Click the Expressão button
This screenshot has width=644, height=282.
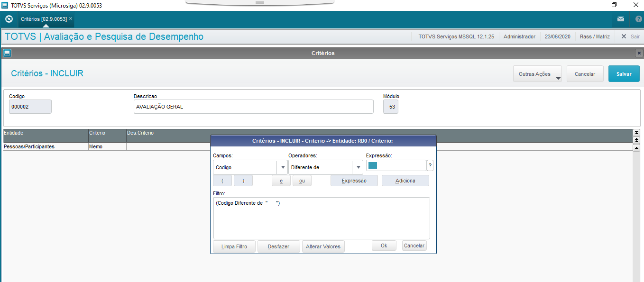[x=354, y=181]
